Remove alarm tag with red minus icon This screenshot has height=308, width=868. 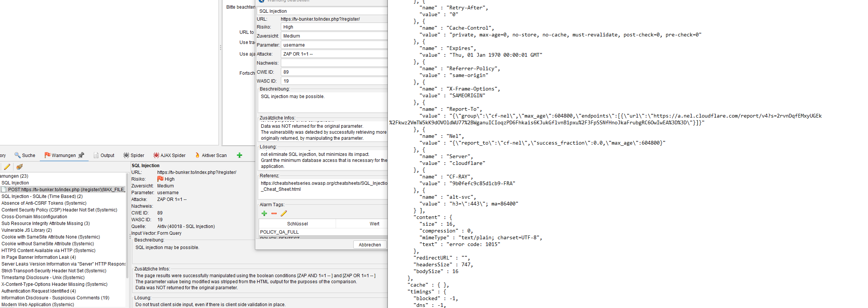coord(274,213)
